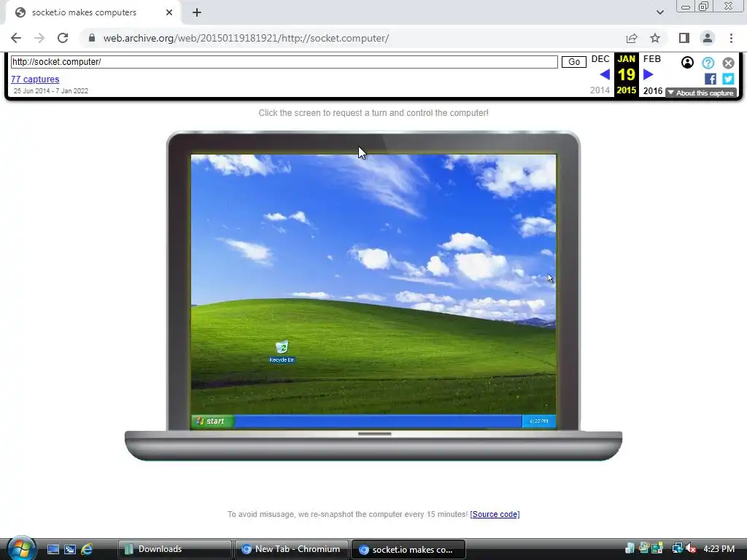Image resolution: width=747 pixels, height=560 pixels.
Task: Open muted volume tray icon
Action: pyautogui.click(x=692, y=548)
